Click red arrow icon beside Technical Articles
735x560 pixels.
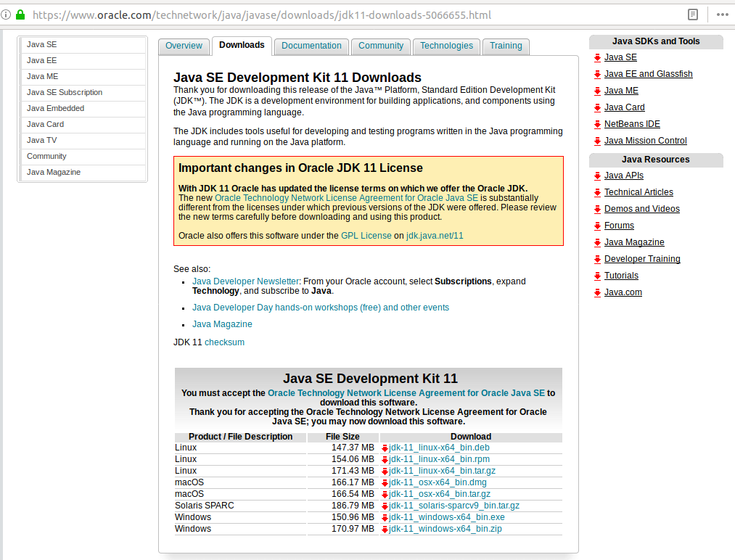pyautogui.click(x=597, y=193)
